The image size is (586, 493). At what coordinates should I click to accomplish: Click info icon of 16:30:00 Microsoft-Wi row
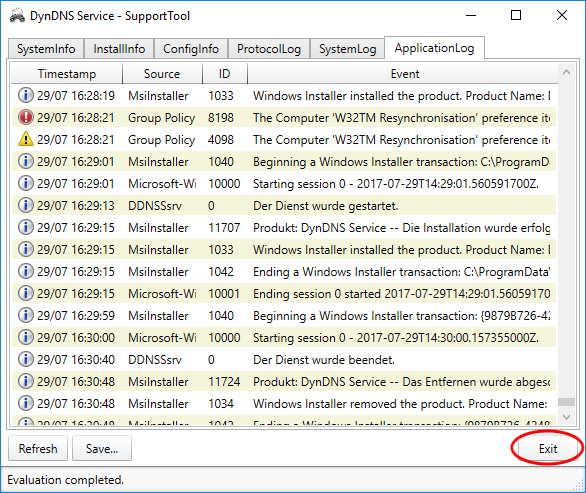click(x=26, y=338)
